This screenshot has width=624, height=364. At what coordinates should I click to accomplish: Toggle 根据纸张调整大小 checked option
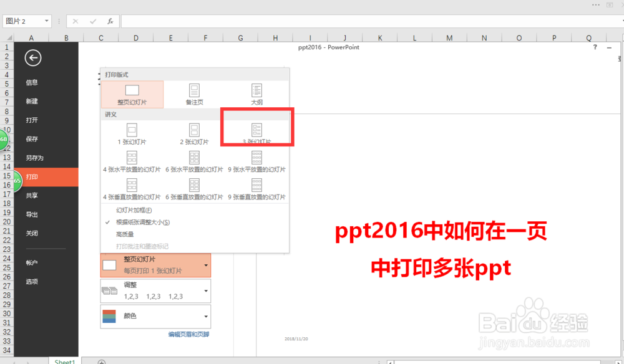pos(143,222)
